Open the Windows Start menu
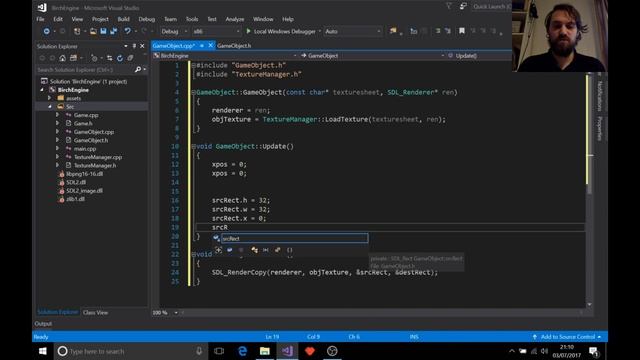The height and width of the screenshot is (360, 640). pyautogui.click(x=42, y=351)
